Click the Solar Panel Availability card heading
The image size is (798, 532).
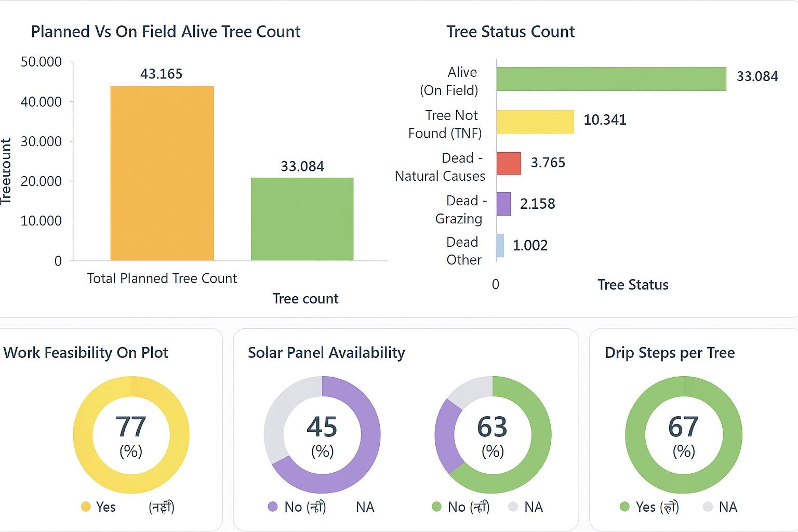[326, 353]
